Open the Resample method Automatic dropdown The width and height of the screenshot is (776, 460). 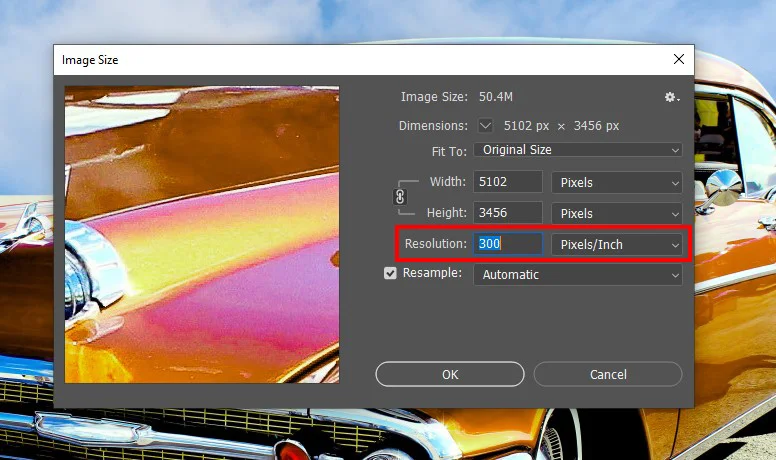[x=577, y=274]
